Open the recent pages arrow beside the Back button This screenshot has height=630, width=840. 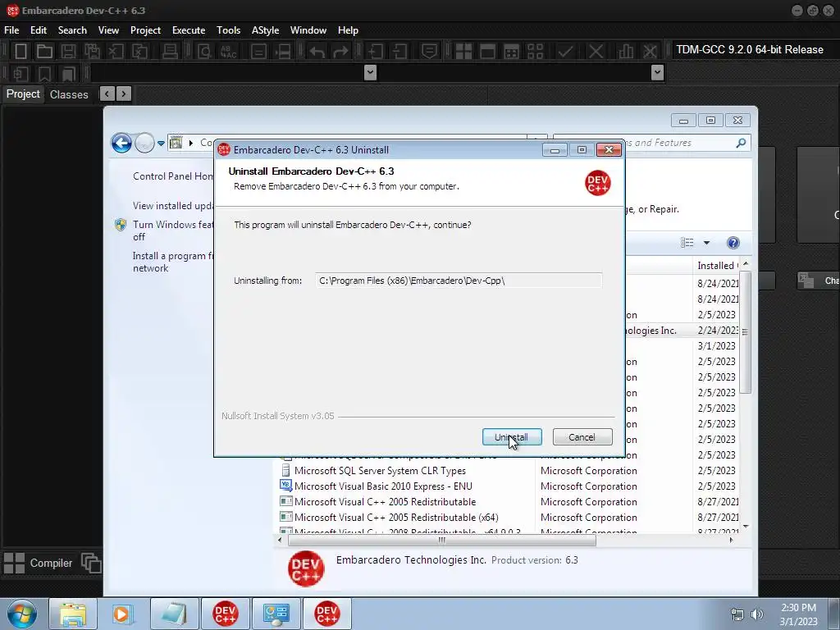(161, 143)
